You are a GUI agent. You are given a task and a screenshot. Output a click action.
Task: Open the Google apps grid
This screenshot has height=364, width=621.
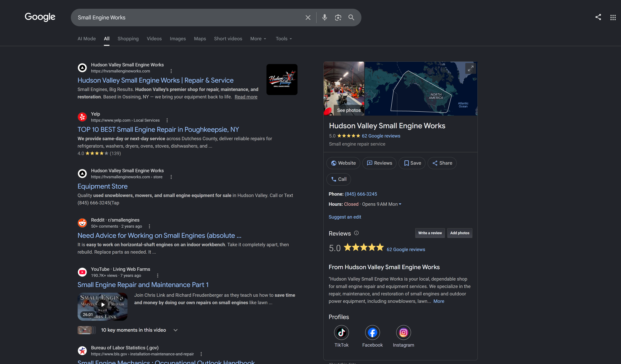coord(613,18)
